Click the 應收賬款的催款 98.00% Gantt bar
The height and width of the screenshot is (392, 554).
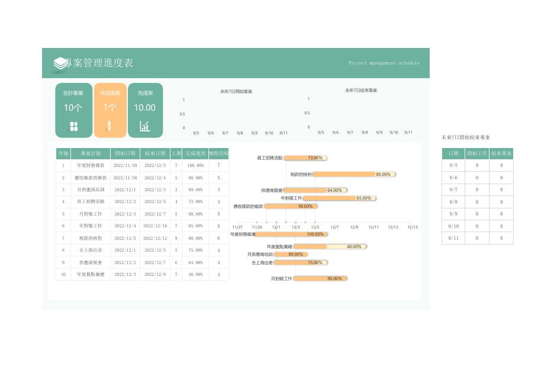pos(291,207)
